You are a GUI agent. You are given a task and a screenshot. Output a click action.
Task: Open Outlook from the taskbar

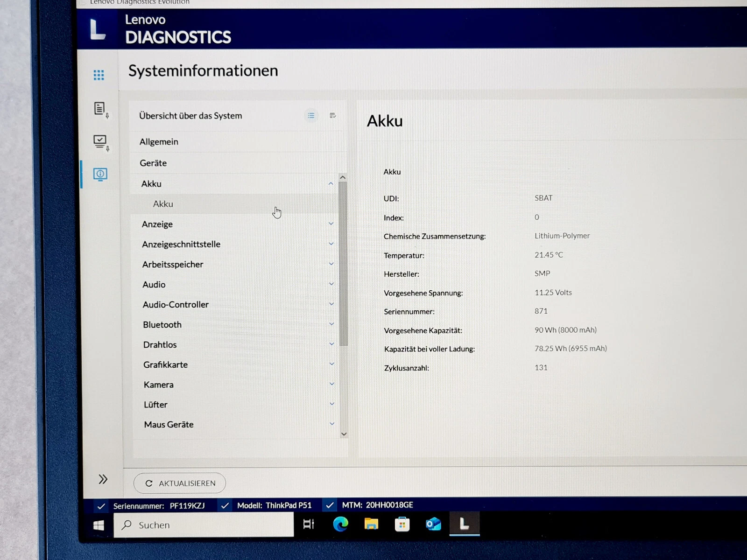click(433, 525)
